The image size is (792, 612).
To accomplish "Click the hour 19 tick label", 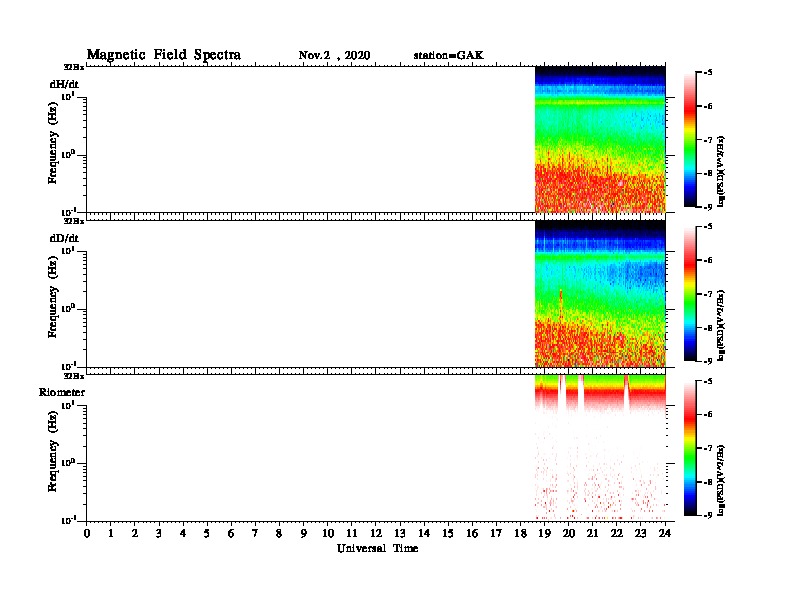I will click(x=544, y=534).
